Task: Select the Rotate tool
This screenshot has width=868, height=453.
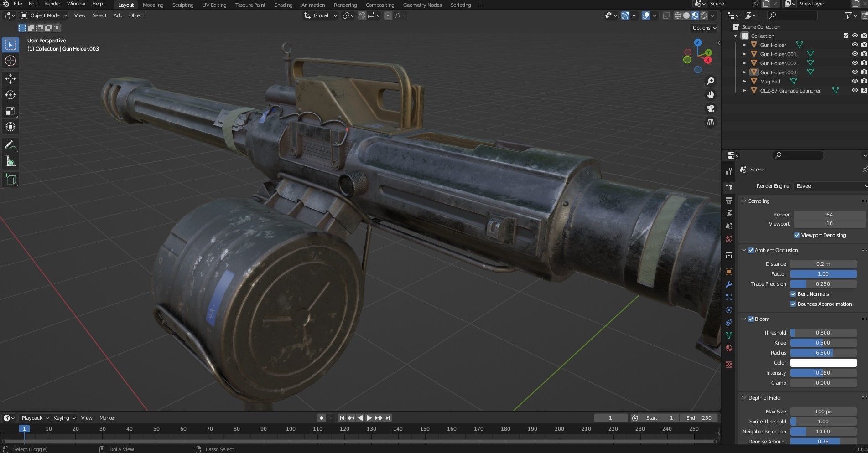Action: point(10,95)
